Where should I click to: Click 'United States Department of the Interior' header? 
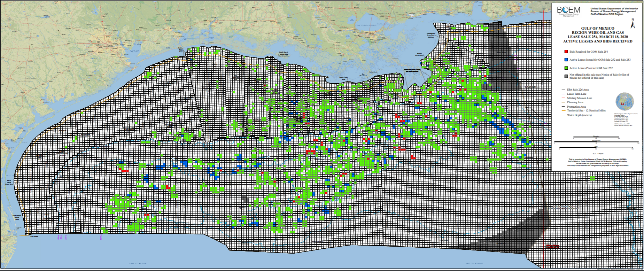point(614,9)
